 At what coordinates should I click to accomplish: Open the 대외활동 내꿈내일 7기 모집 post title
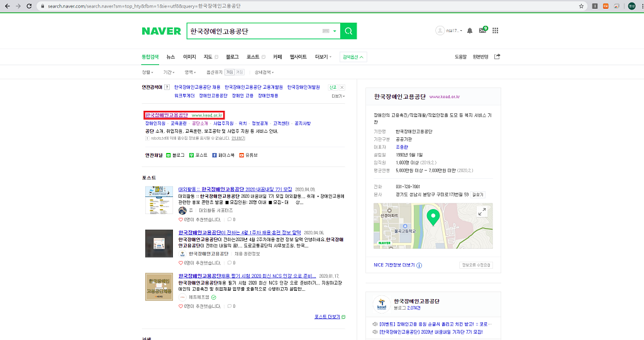(235, 190)
